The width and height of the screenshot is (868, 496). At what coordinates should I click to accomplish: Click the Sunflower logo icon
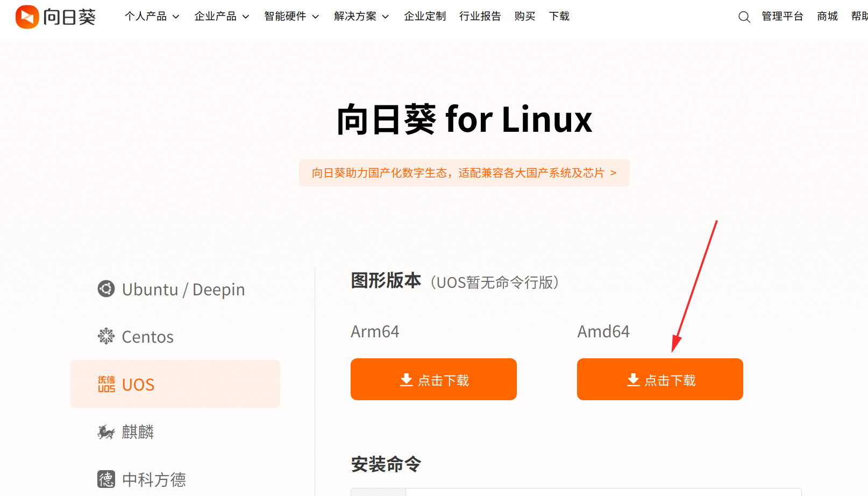tap(27, 17)
